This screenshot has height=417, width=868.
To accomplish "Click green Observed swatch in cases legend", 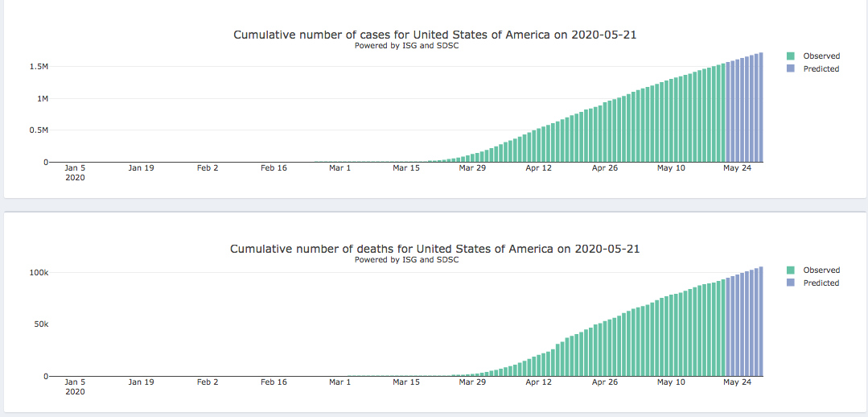I will click(x=791, y=56).
